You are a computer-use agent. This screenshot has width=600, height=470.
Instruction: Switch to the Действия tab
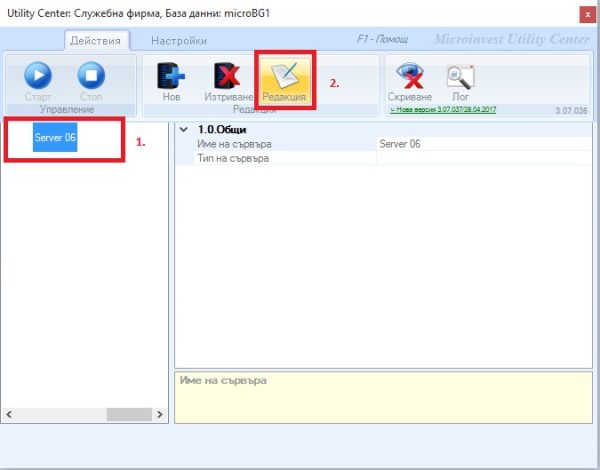pos(95,41)
